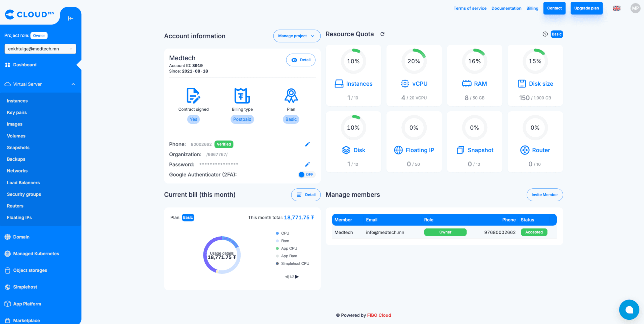
Task: Click the Invite Member button
Action: coord(544,195)
